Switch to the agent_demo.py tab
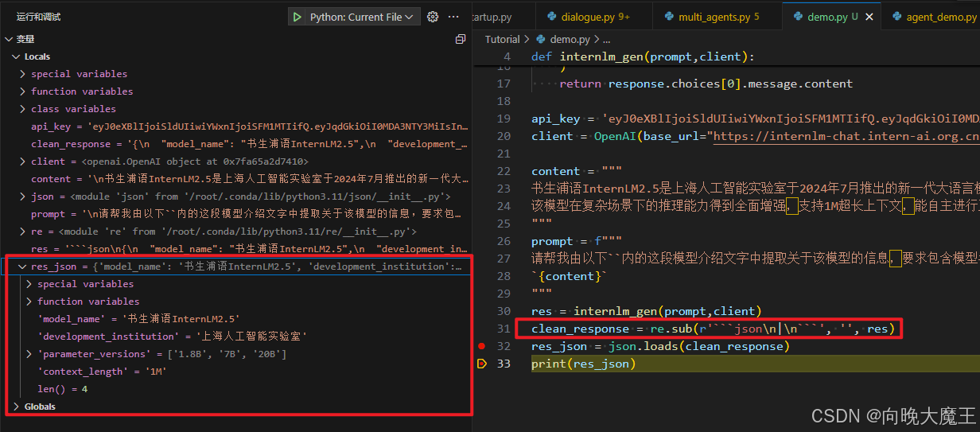This screenshot has width=980, height=432. click(935, 17)
